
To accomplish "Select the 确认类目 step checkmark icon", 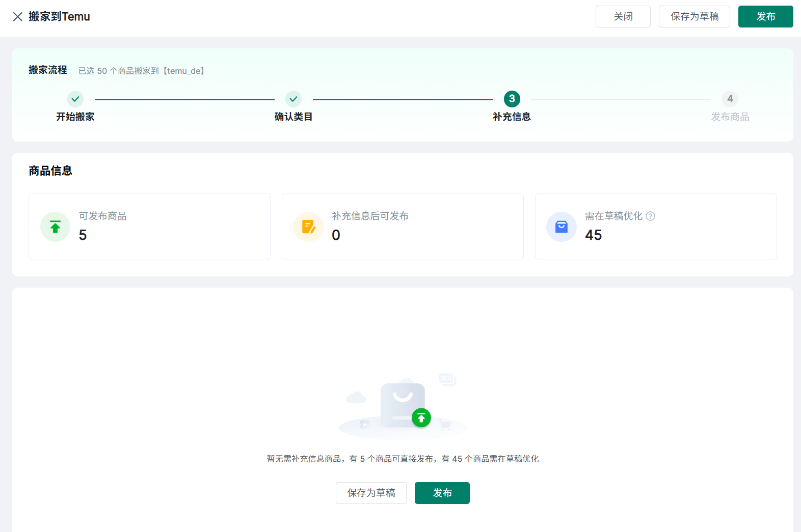I will click(x=293, y=99).
